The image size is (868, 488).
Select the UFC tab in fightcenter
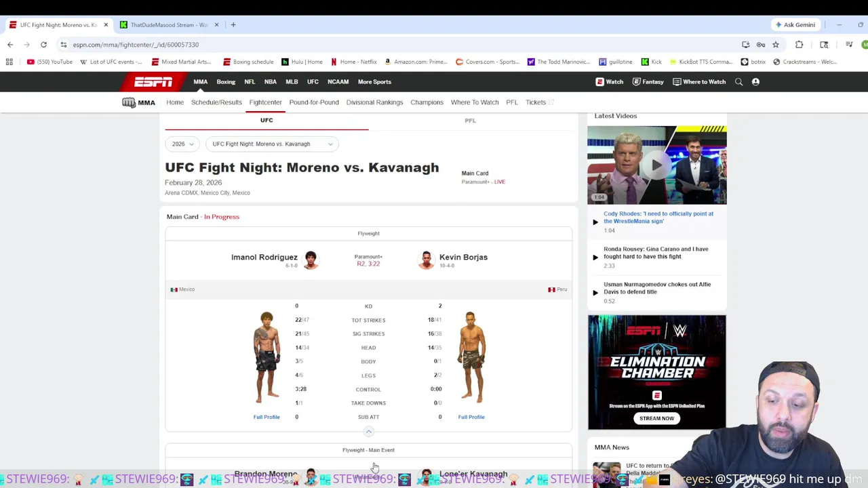tap(267, 121)
